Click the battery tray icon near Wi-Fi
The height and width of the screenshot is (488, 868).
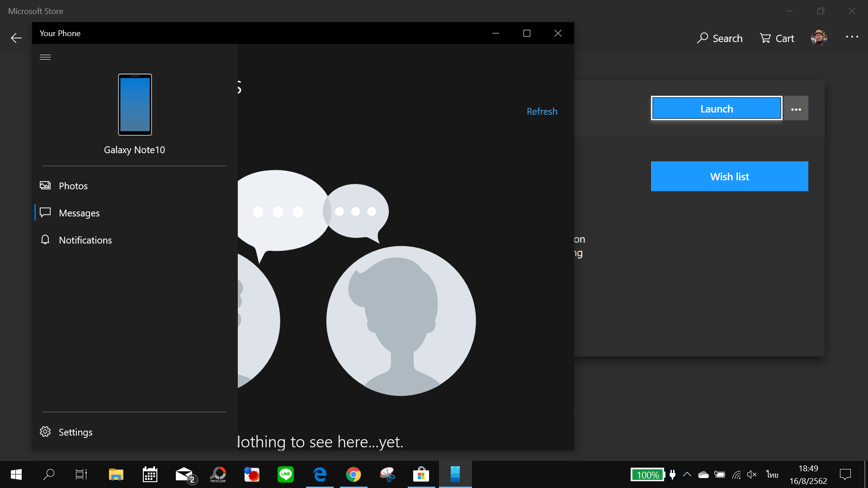tap(720, 474)
